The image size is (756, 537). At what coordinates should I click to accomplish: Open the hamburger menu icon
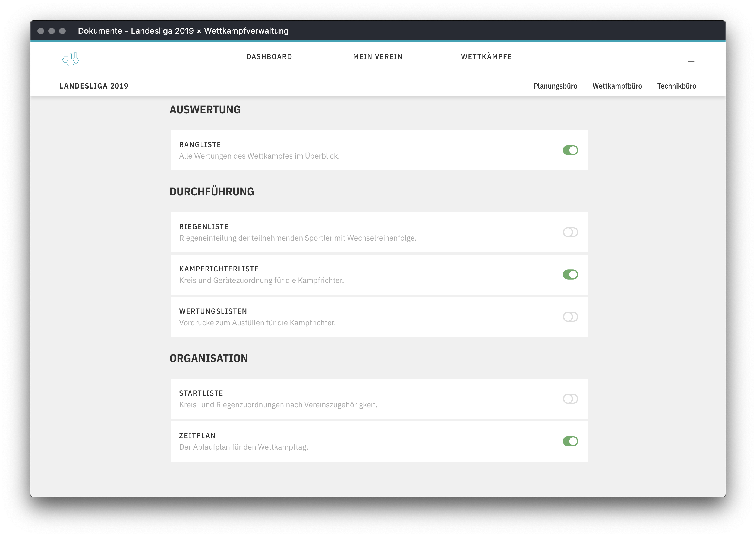(691, 59)
